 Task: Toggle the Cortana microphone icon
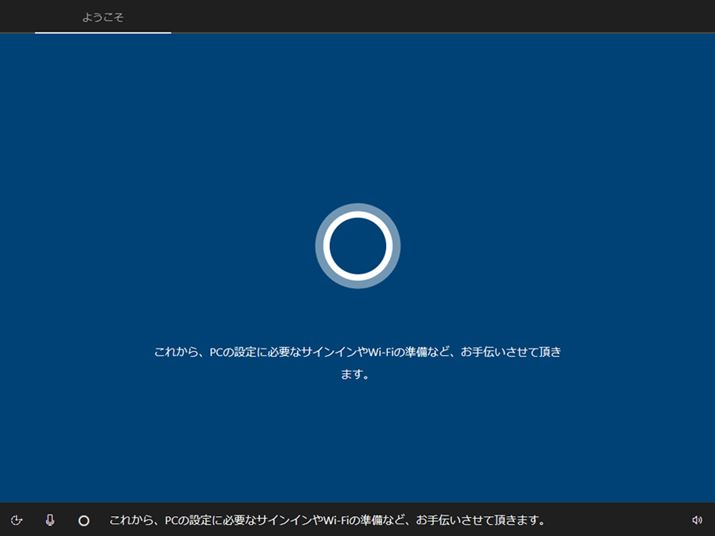(x=50, y=520)
